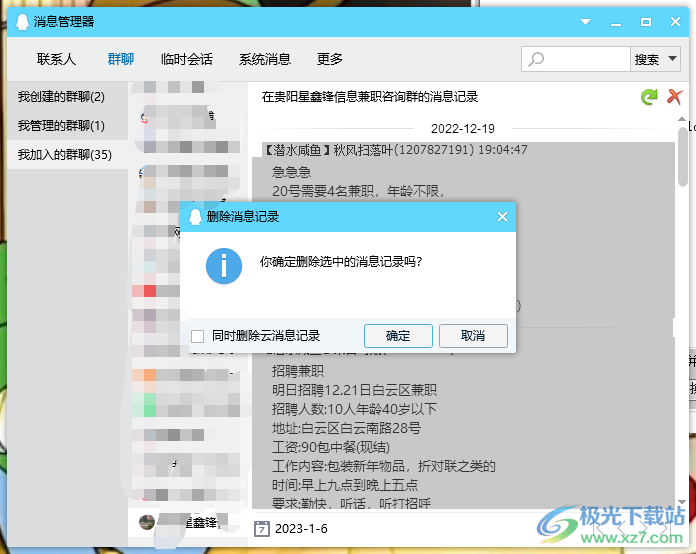Switch to the 临时会话 tab
Viewport: 696px width, 554px height.
pyautogui.click(x=186, y=59)
